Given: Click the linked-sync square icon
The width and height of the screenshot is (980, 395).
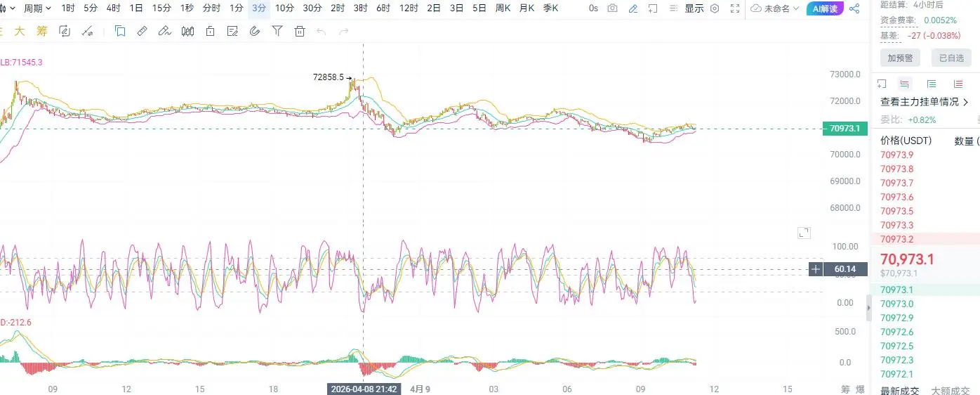Looking at the screenshot, I should click(65, 31).
